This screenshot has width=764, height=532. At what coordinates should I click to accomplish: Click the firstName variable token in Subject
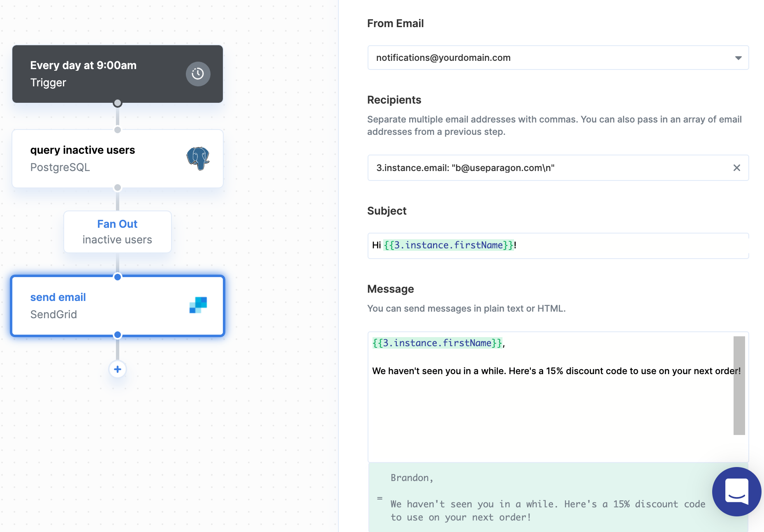(x=449, y=245)
